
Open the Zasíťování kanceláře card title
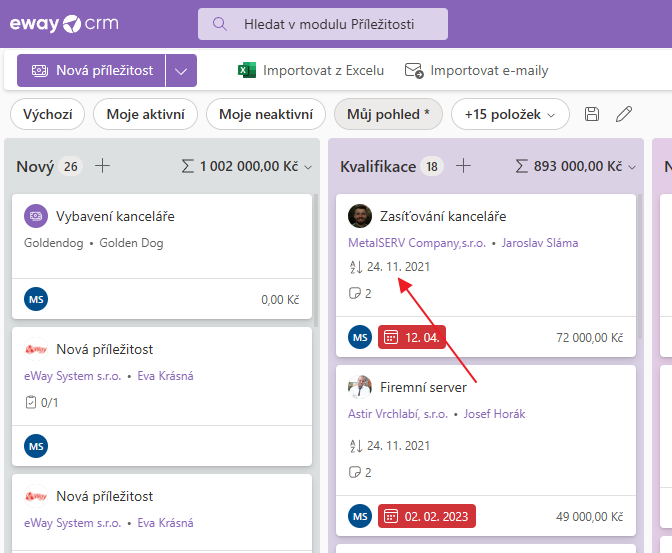point(443,216)
